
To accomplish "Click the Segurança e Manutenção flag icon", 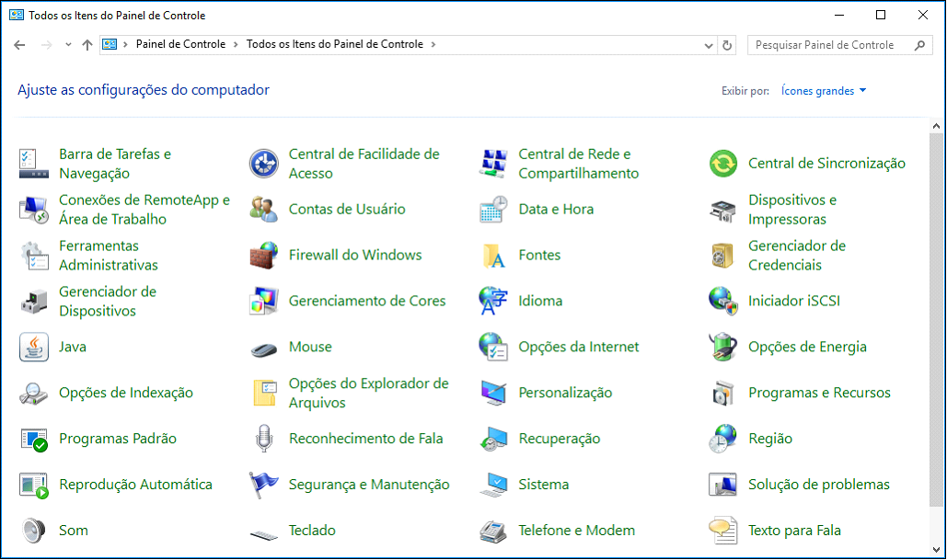I will pos(264,485).
